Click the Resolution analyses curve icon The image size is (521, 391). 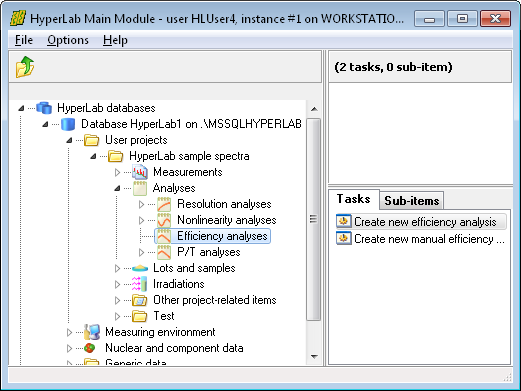pyautogui.click(x=164, y=204)
